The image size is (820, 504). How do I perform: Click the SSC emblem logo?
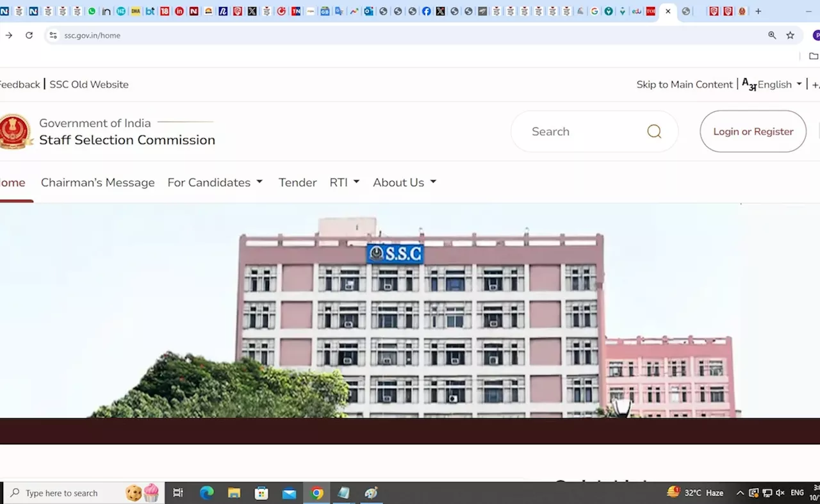15,131
